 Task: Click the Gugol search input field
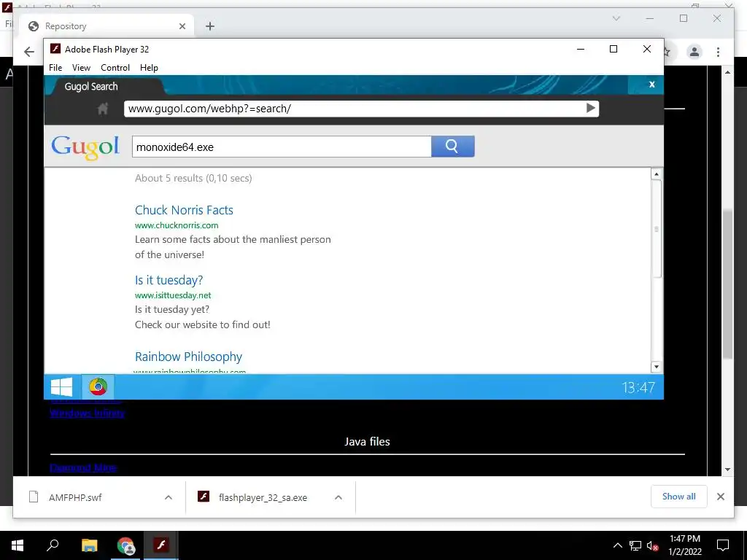[x=282, y=147]
